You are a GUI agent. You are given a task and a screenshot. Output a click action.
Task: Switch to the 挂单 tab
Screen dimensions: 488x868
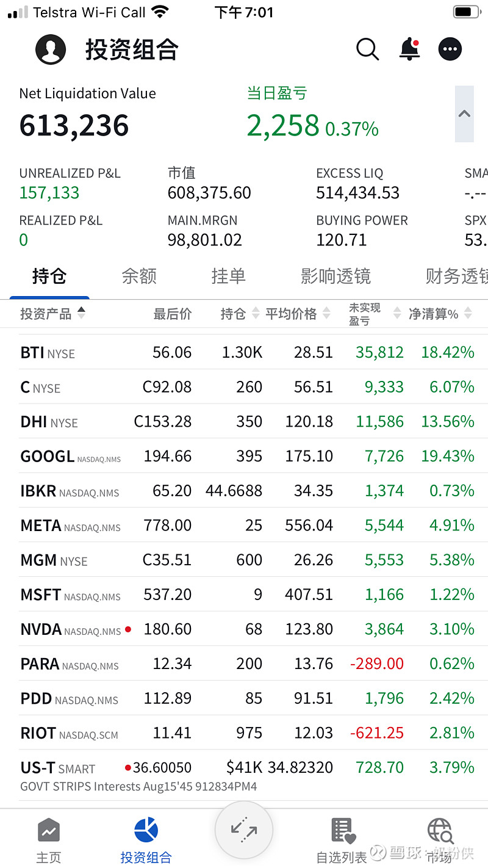pos(228,277)
